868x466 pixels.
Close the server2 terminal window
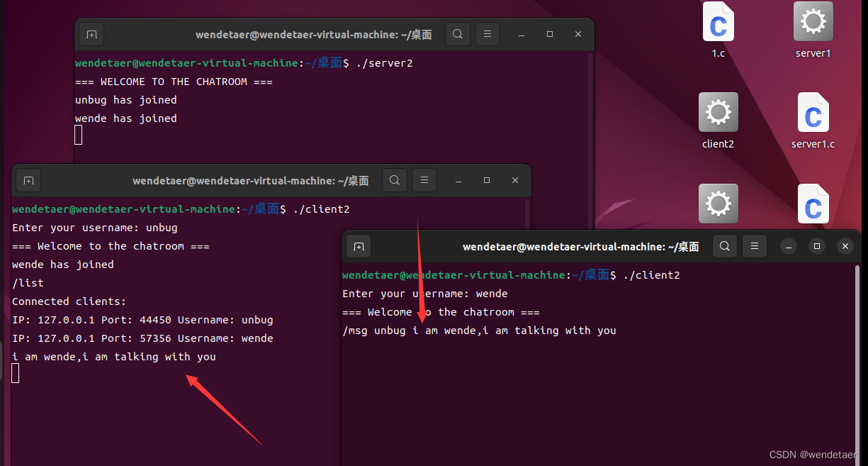tap(578, 34)
